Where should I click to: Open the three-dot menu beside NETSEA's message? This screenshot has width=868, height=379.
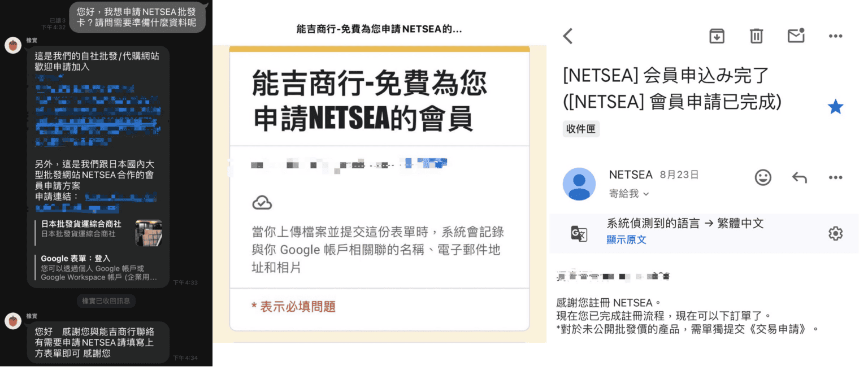click(x=835, y=177)
